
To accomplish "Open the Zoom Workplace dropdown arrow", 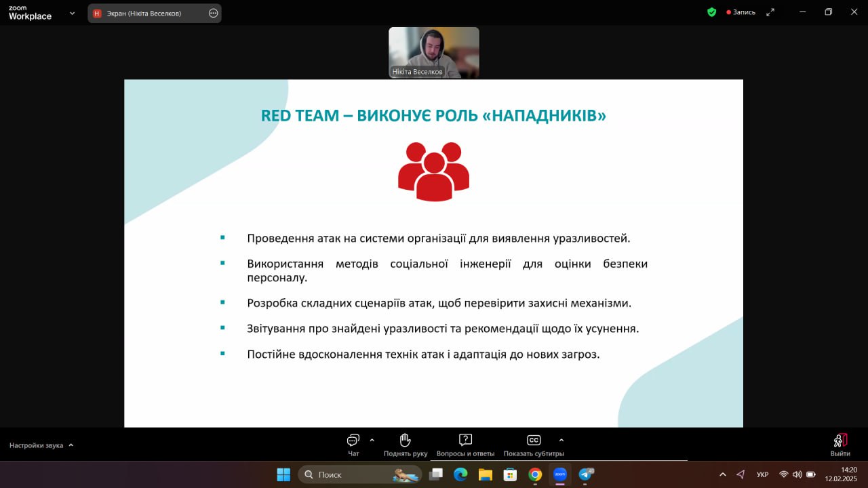I will coord(73,13).
